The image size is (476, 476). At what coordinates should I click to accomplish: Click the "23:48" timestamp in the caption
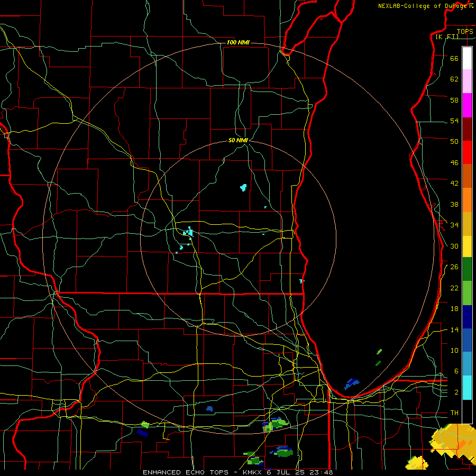(x=322, y=472)
